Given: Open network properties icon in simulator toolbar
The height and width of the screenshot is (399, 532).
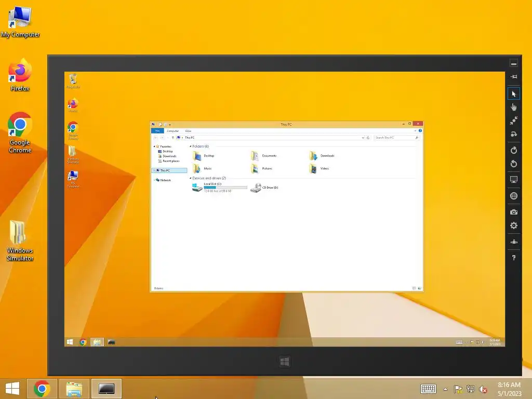Looking at the screenshot, I should [x=514, y=242].
